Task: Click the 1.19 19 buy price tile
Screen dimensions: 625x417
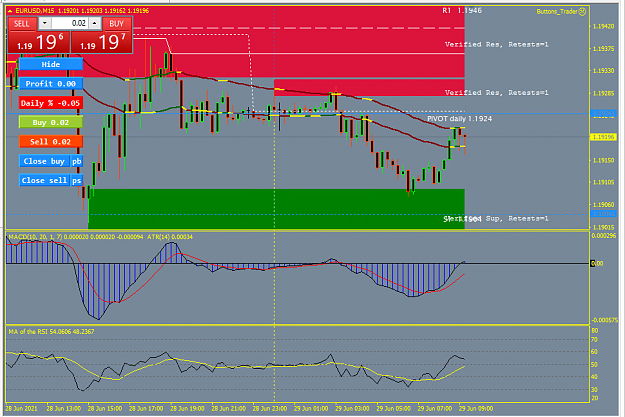Action: point(102,42)
